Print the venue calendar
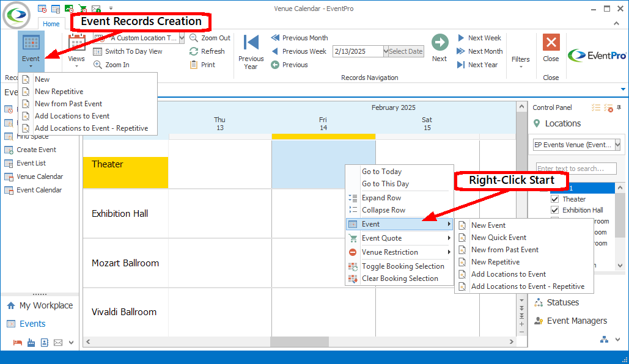 point(202,65)
